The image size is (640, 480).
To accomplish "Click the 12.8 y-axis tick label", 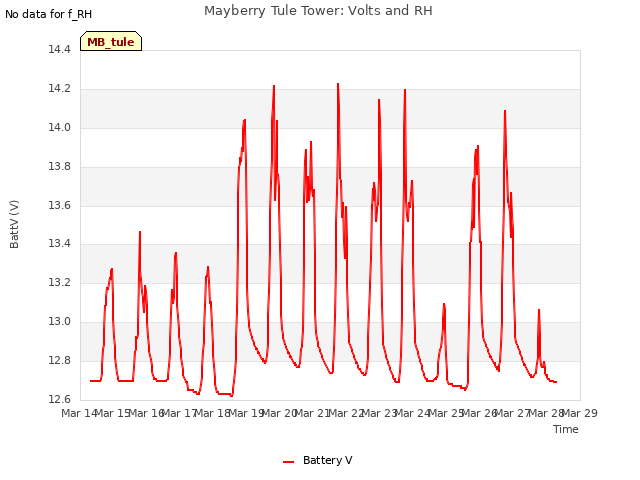I will coord(59,360).
